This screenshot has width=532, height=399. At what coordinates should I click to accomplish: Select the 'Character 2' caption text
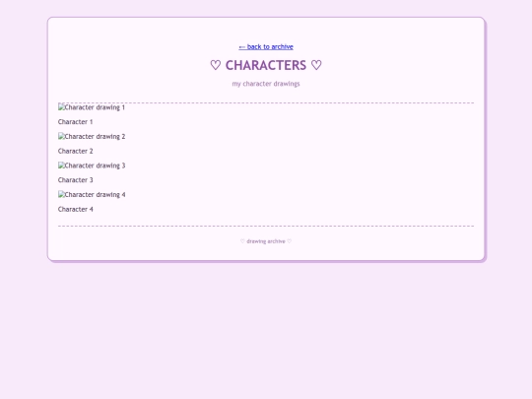(x=75, y=151)
